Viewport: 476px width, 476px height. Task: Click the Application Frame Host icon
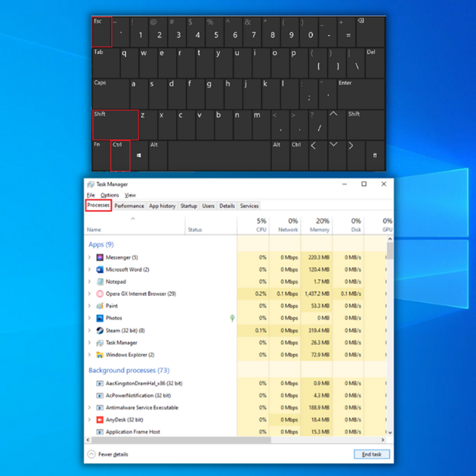(100, 432)
